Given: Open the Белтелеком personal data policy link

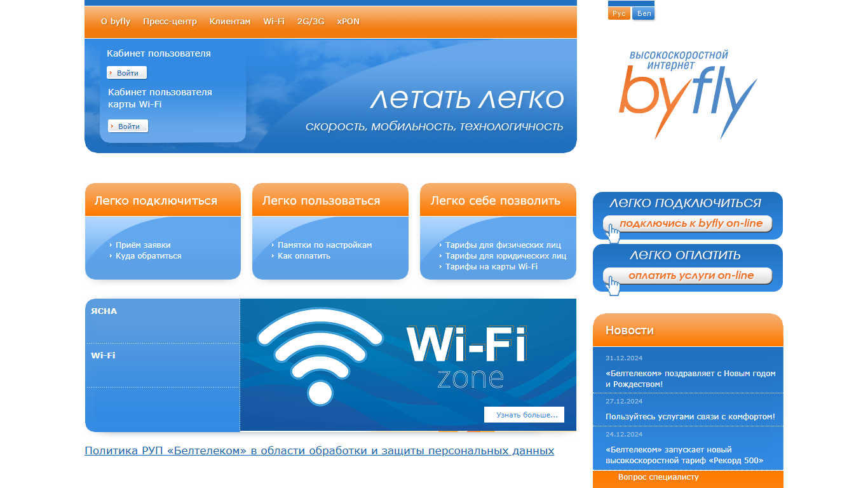Looking at the screenshot, I should 320,451.
